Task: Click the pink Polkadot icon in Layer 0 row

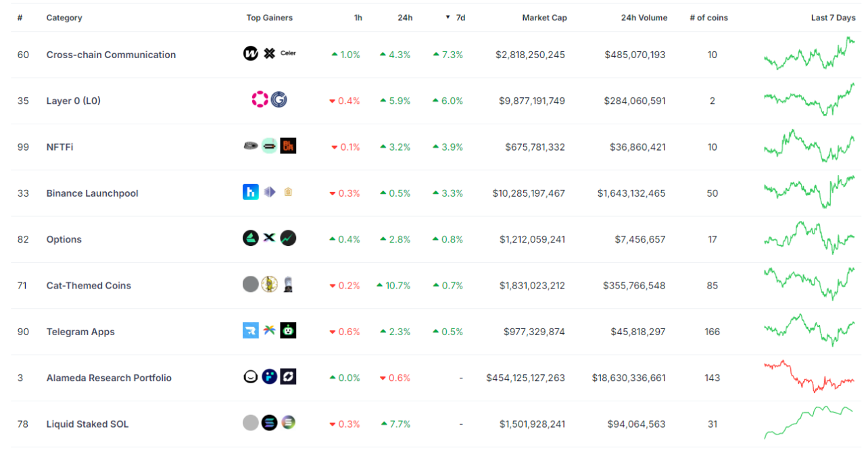Action: [260, 100]
